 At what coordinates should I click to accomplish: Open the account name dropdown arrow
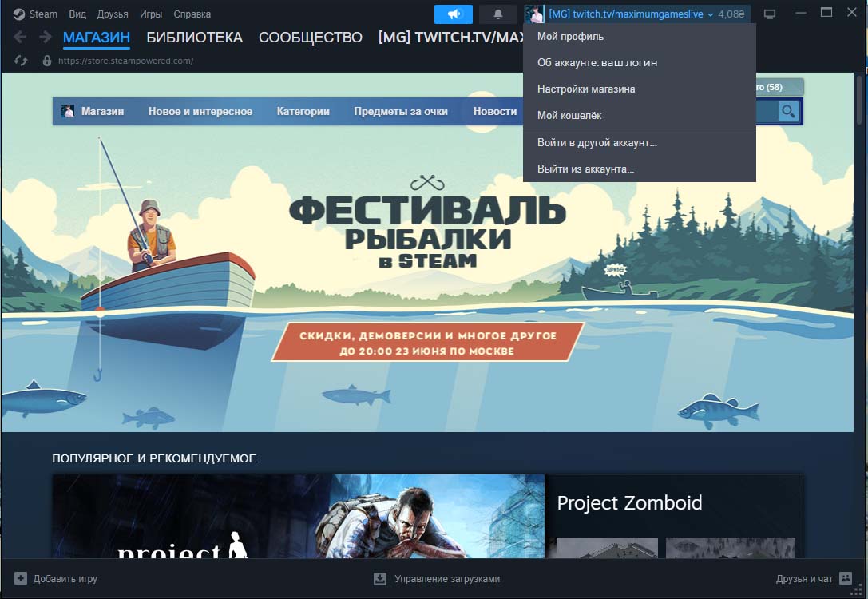[710, 15]
